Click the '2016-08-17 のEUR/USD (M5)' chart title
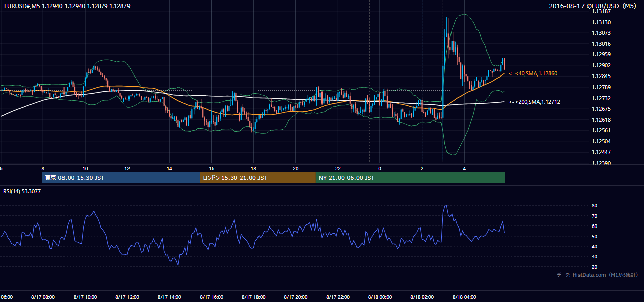This screenshot has width=644, height=302. pyautogui.click(x=594, y=6)
